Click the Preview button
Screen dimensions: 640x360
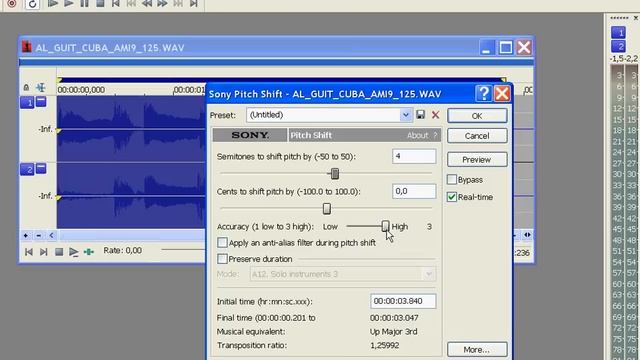pyautogui.click(x=477, y=160)
